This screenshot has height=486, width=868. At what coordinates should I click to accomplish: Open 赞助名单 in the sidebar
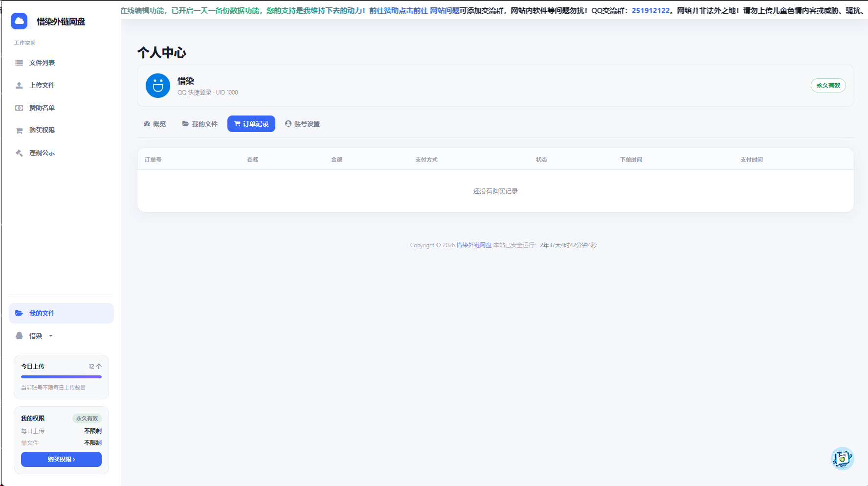pos(61,108)
